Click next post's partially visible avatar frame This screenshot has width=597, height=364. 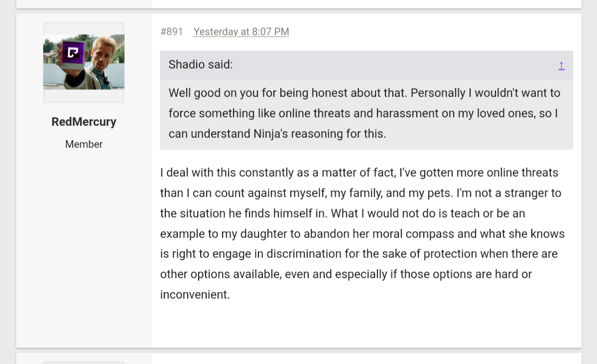(84, 363)
